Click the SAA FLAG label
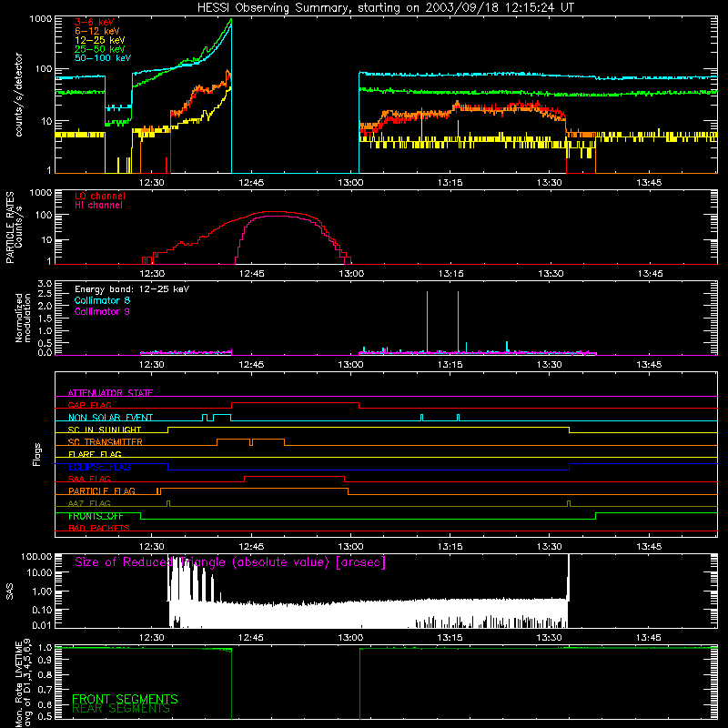728x728 pixels. [x=89, y=479]
